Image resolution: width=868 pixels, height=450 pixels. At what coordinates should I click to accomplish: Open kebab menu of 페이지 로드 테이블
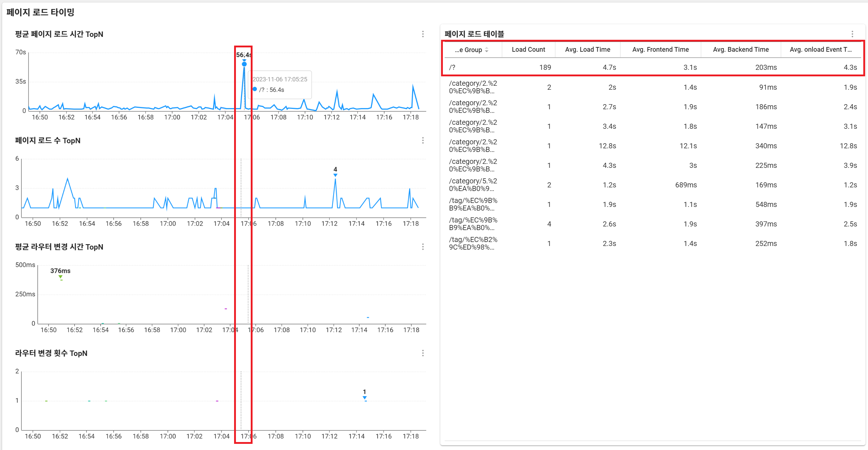852,34
